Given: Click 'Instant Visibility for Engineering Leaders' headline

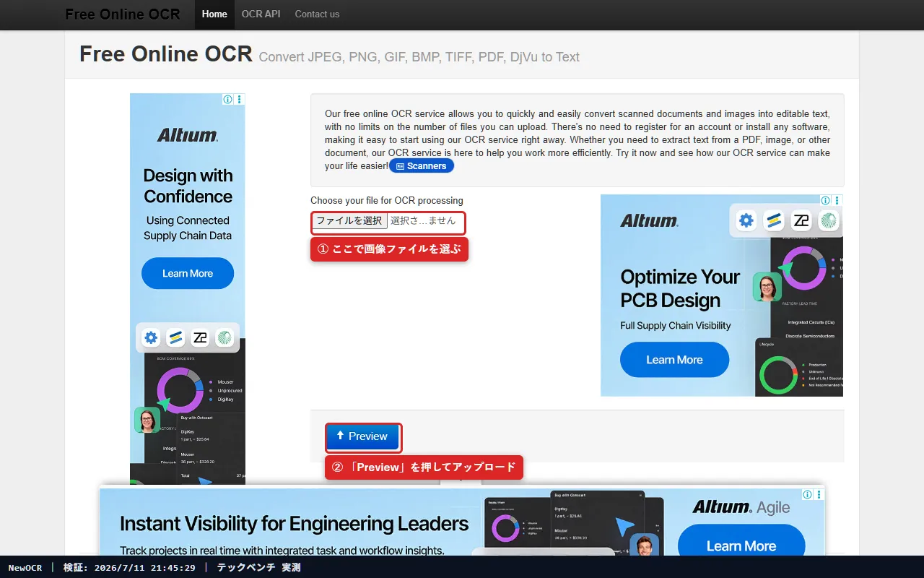Looking at the screenshot, I should click(295, 524).
